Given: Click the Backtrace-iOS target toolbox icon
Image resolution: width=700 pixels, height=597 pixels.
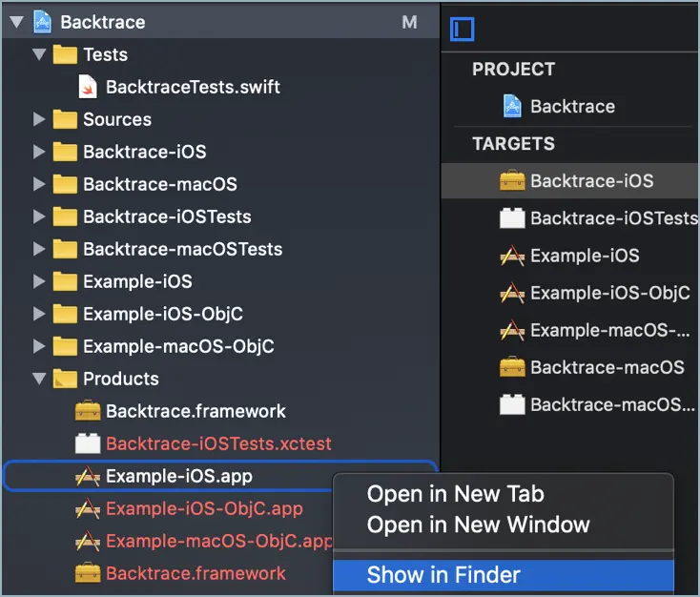Looking at the screenshot, I should pyautogui.click(x=512, y=180).
